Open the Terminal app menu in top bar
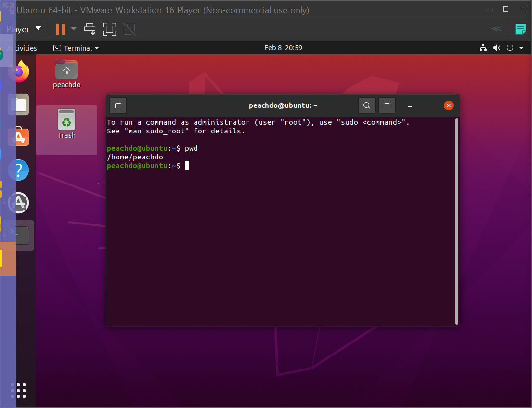The height and width of the screenshot is (408, 532). click(77, 48)
